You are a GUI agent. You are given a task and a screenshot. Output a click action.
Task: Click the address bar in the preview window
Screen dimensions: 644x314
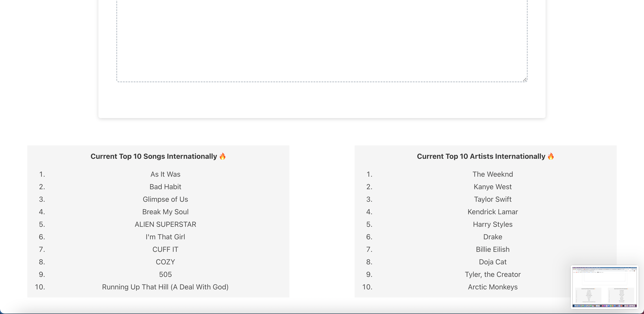(x=587, y=272)
